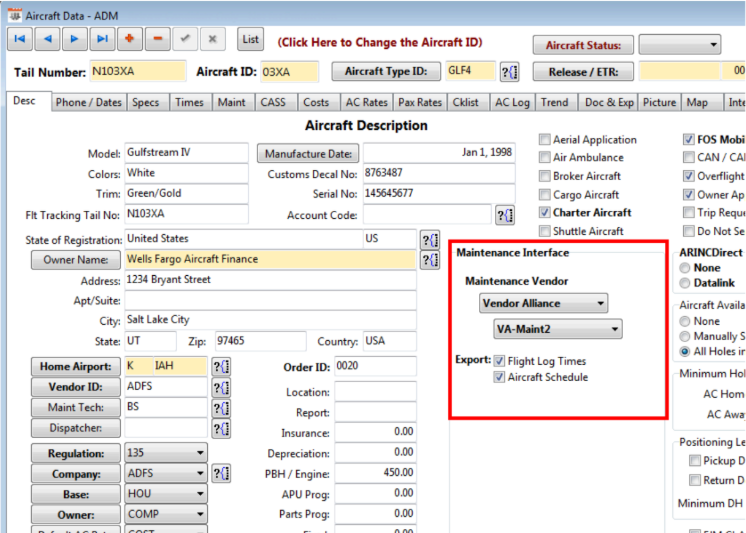The image size is (746, 533).
Task: Open lookup icon next to Home Airport
Action: (222, 367)
